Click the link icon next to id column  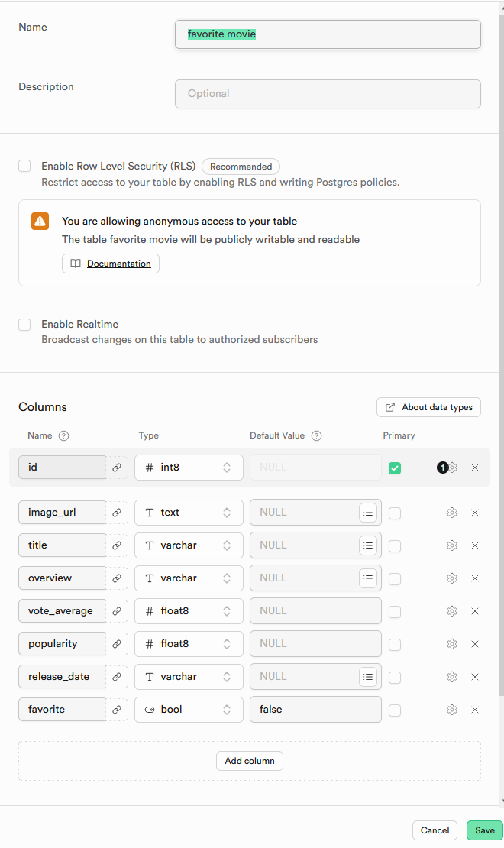(x=117, y=468)
